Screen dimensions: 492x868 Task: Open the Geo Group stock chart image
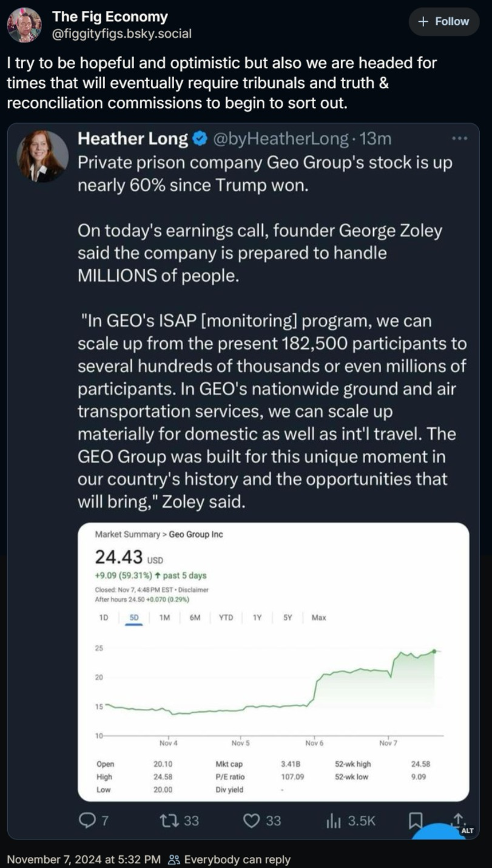[x=274, y=662]
